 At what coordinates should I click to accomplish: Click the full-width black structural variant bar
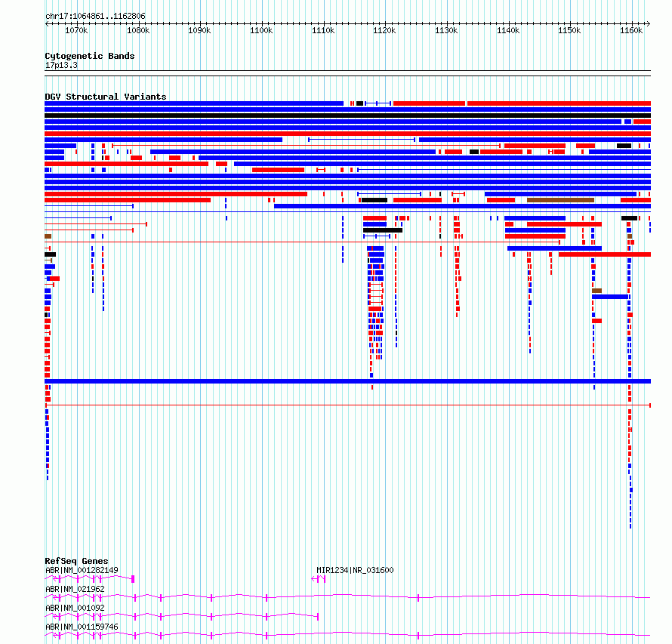[x=347, y=116]
